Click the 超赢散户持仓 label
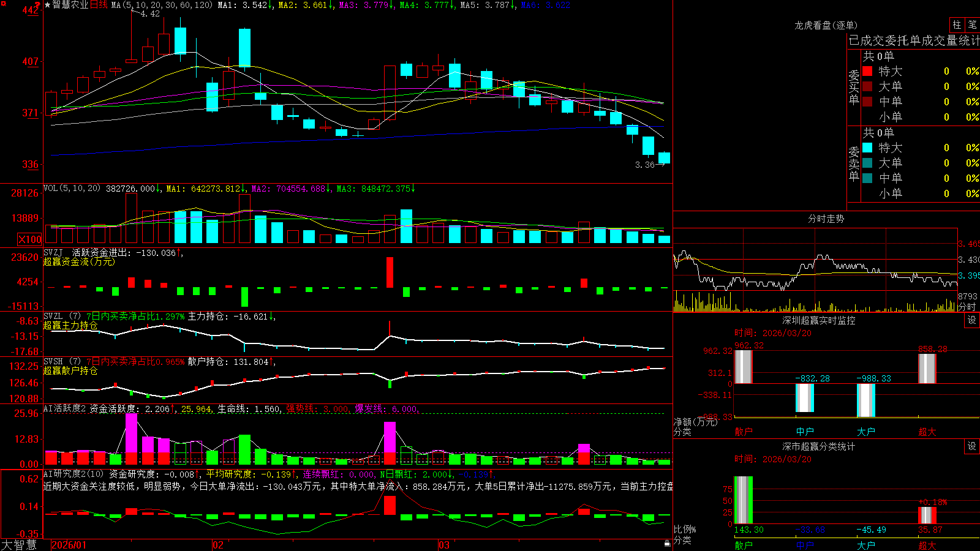The width and height of the screenshot is (980, 551). click(x=70, y=370)
